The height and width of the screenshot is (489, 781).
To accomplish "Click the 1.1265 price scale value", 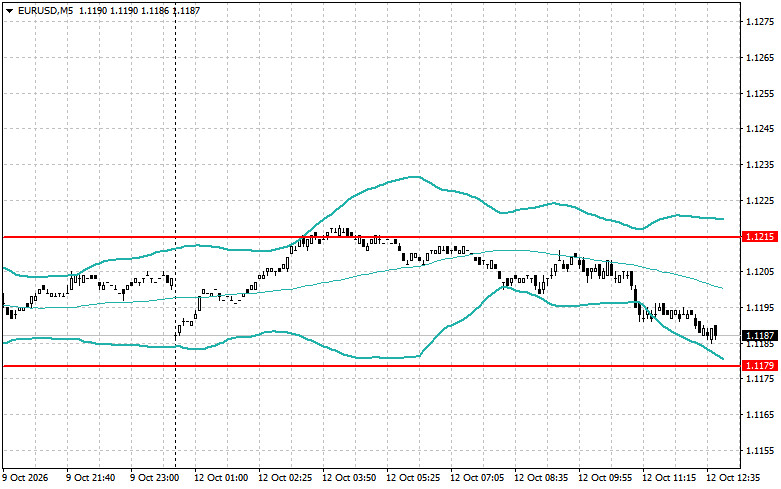I will click(x=761, y=57).
